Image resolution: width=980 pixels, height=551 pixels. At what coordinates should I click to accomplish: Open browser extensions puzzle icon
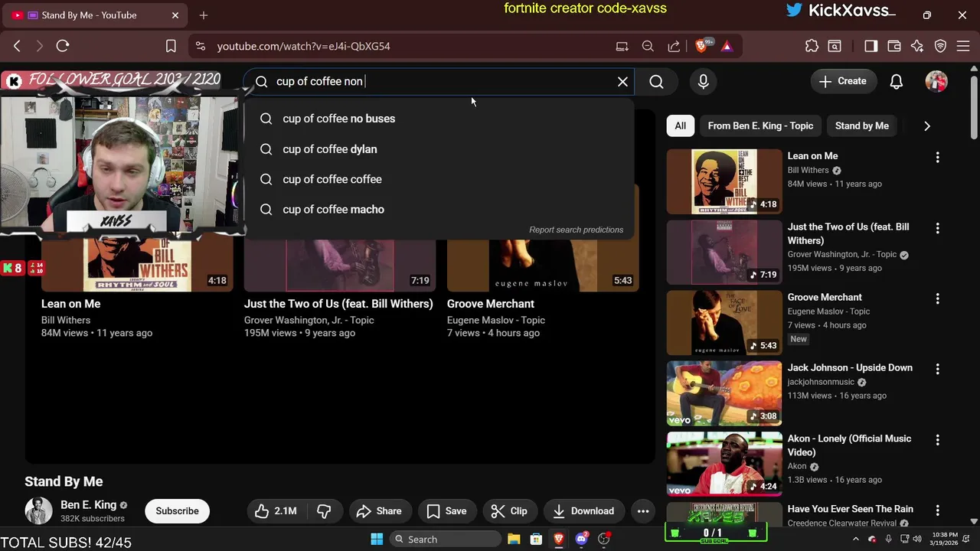point(812,46)
